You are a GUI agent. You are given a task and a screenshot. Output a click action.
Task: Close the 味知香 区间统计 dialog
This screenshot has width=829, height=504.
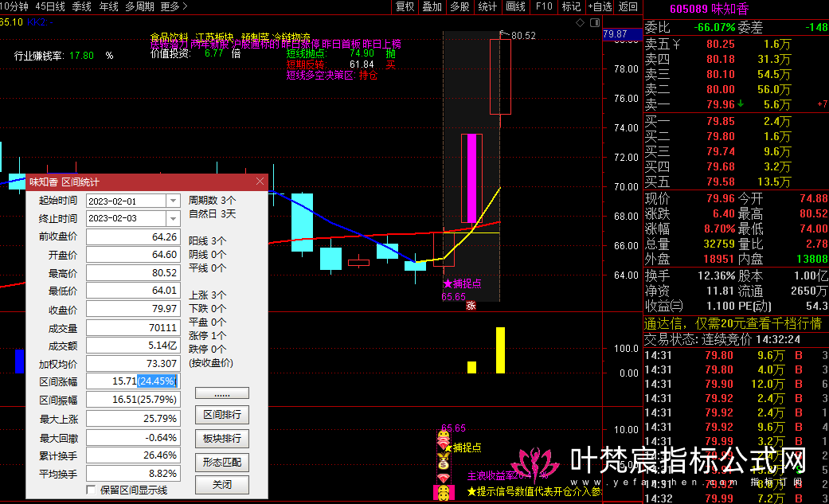point(260,182)
